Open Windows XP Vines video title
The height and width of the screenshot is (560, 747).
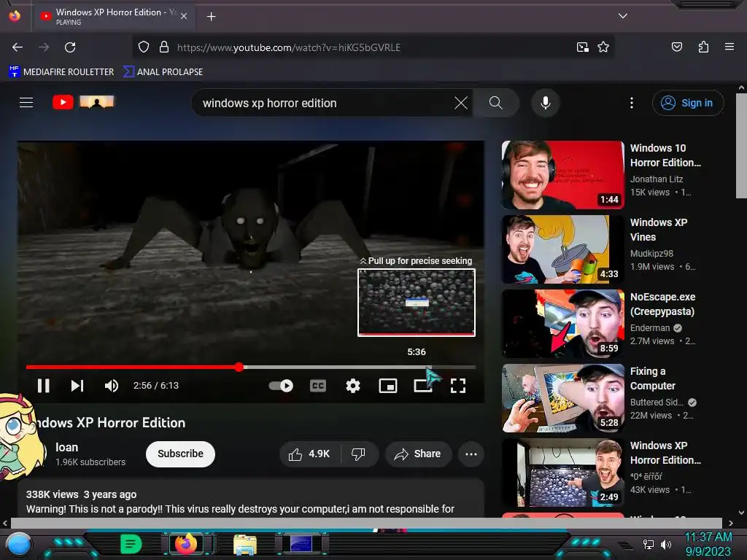(659, 230)
